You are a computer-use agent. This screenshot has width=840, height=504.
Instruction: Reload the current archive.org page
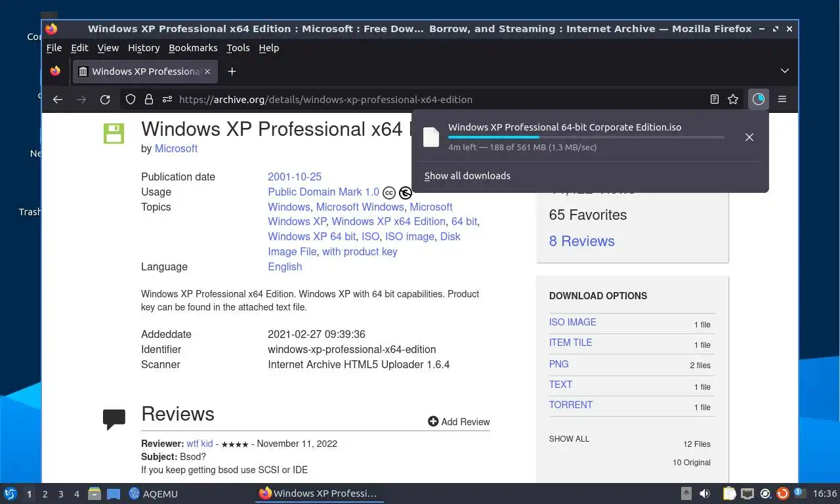(x=105, y=99)
